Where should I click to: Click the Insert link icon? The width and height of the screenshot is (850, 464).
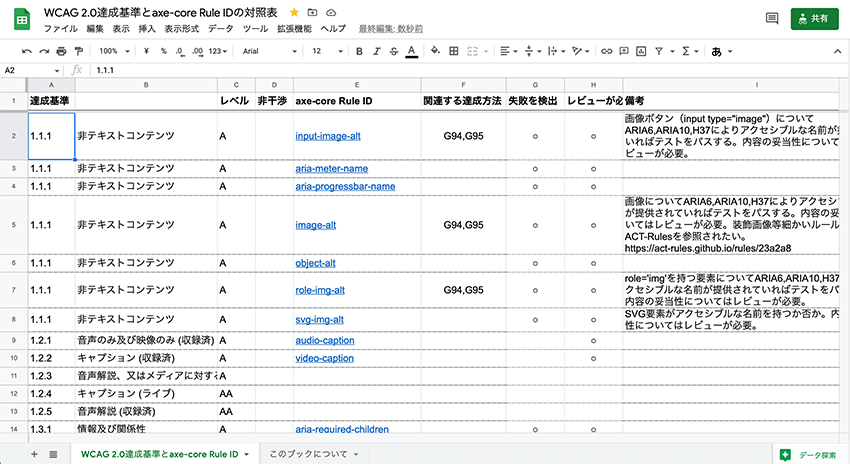click(x=607, y=51)
